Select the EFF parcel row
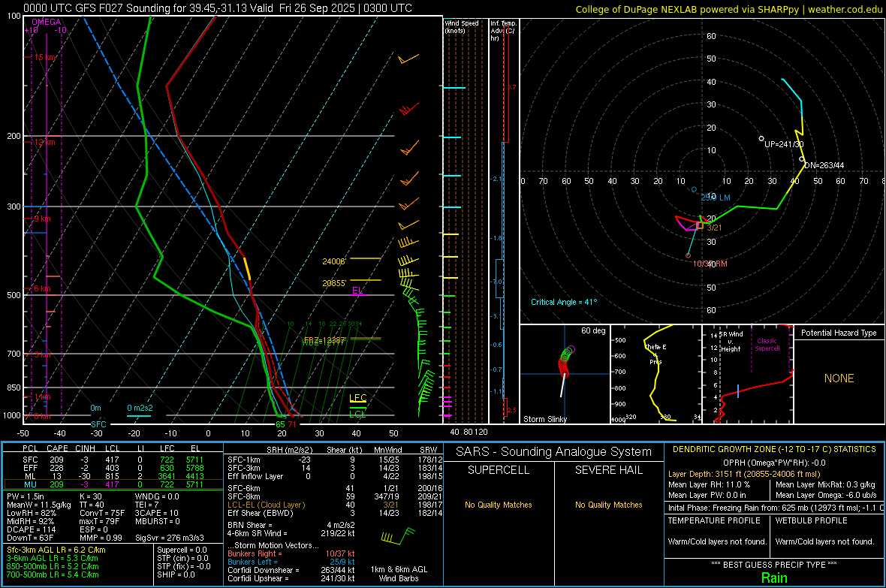This screenshot has height=588, width=886. point(113,468)
